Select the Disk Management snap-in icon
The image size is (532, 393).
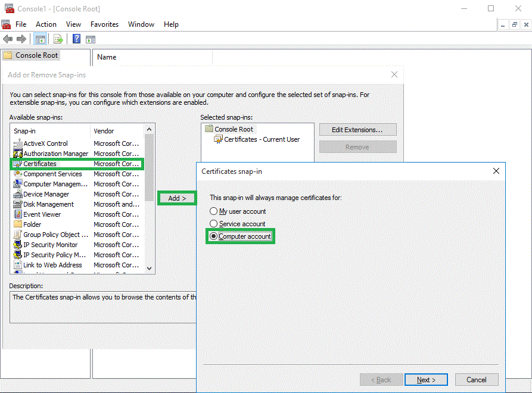pyautogui.click(x=18, y=204)
